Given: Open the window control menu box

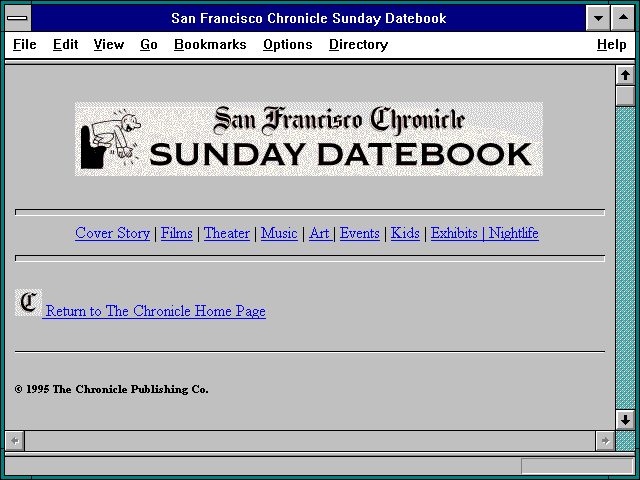Looking at the screenshot, I should [x=18, y=18].
